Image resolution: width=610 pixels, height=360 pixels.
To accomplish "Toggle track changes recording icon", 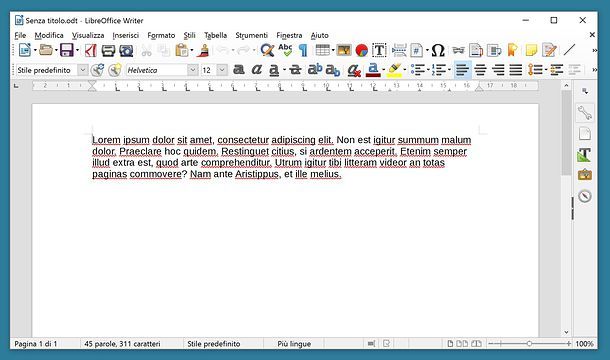I will click(549, 50).
